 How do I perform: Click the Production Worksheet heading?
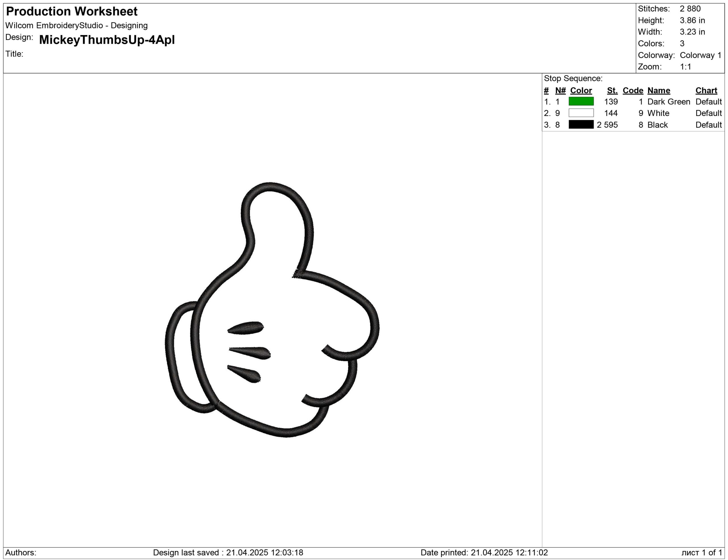coord(72,12)
